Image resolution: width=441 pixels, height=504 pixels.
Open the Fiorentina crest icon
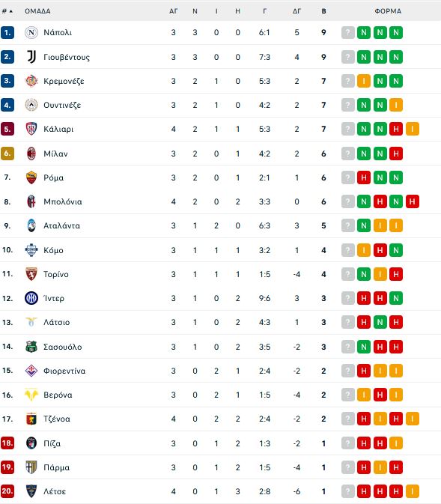[31, 371]
